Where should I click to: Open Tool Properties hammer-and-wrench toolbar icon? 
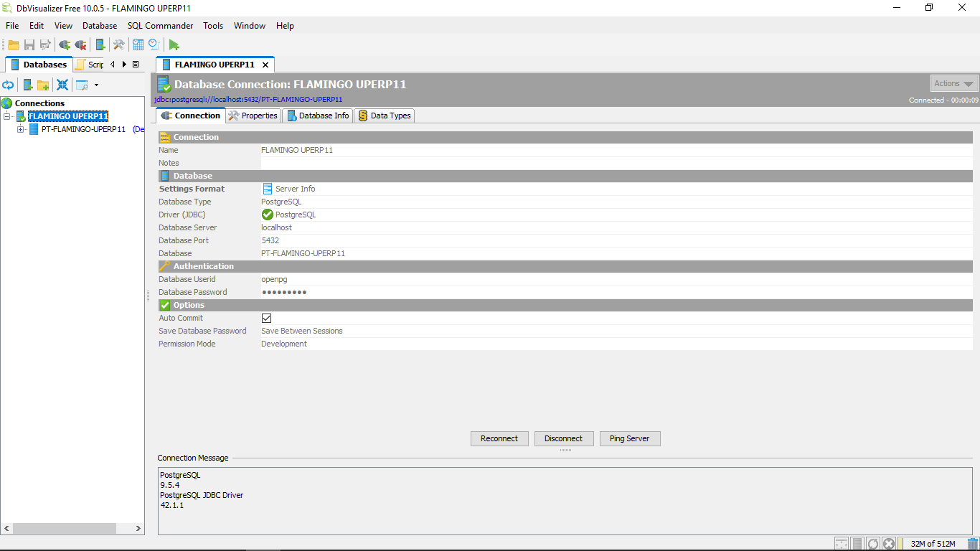119,44
